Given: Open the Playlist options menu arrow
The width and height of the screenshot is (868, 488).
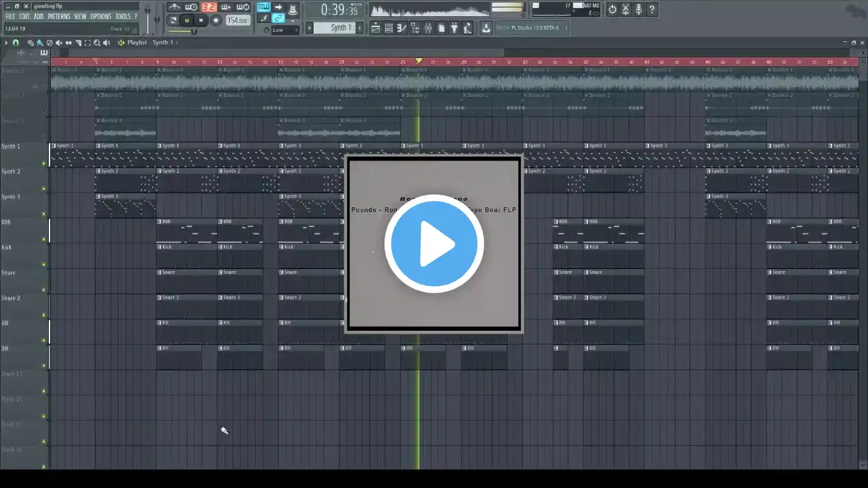Looking at the screenshot, I should pos(6,43).
